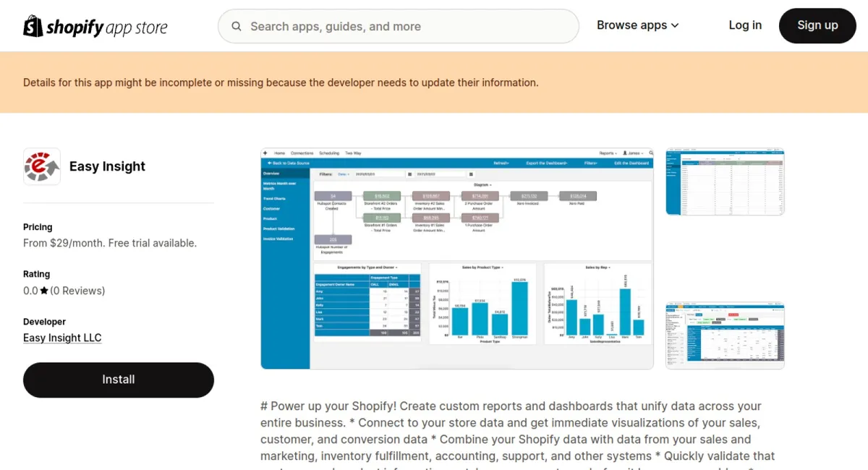
Task: Click the '(0 Reviews)' rating text
Action: coord(77,291)
